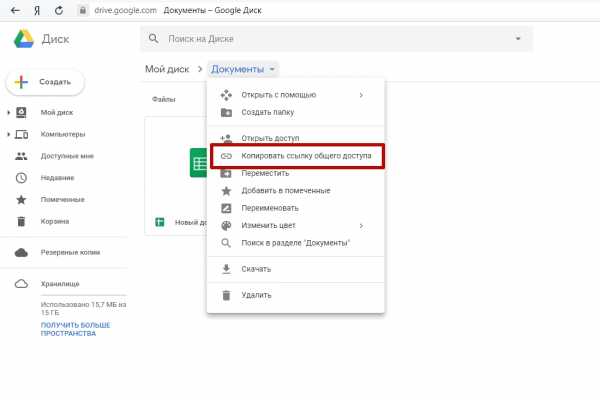Click the move folder icon in menu
The image size is (600, 400).
point(226,173)
